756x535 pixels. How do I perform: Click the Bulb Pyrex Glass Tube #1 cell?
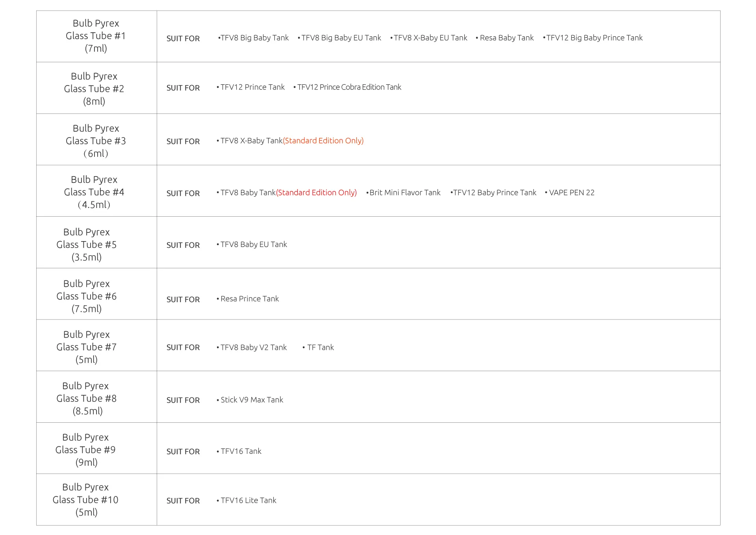96,36
